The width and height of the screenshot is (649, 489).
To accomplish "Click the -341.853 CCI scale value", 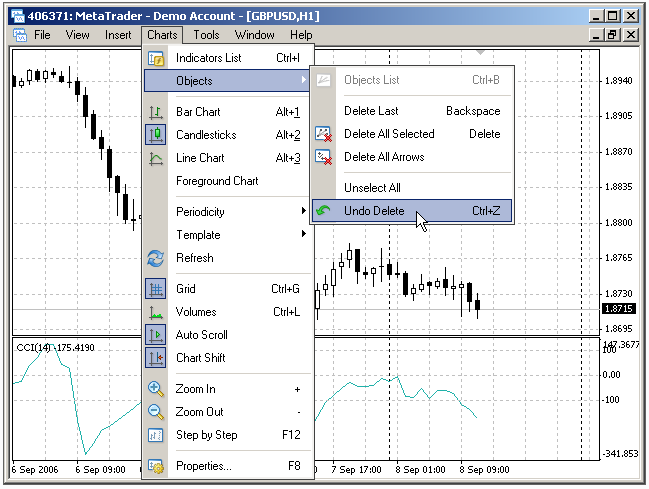I will pyautogui.click(x=620, y=454).
